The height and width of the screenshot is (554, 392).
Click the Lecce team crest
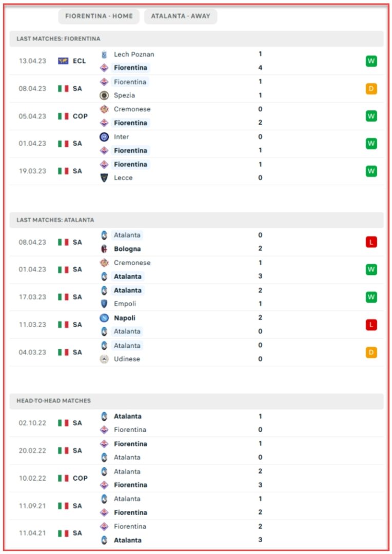pos(104,178)
